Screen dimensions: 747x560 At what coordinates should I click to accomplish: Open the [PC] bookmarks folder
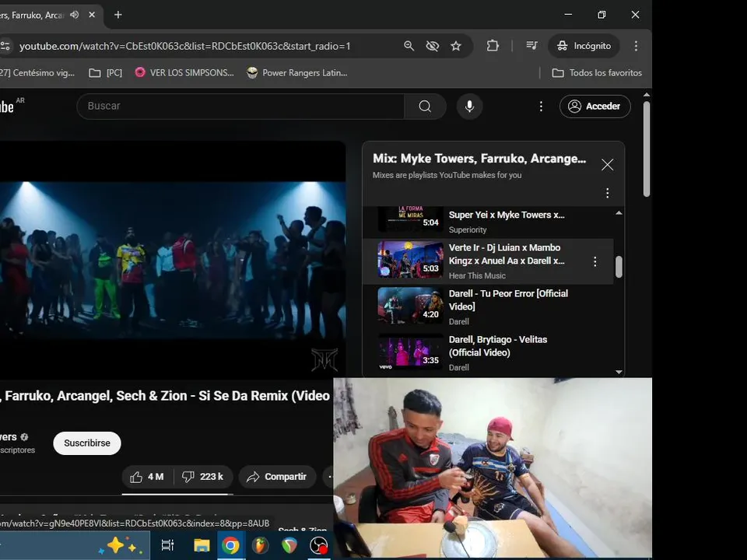tap(106, 73)
